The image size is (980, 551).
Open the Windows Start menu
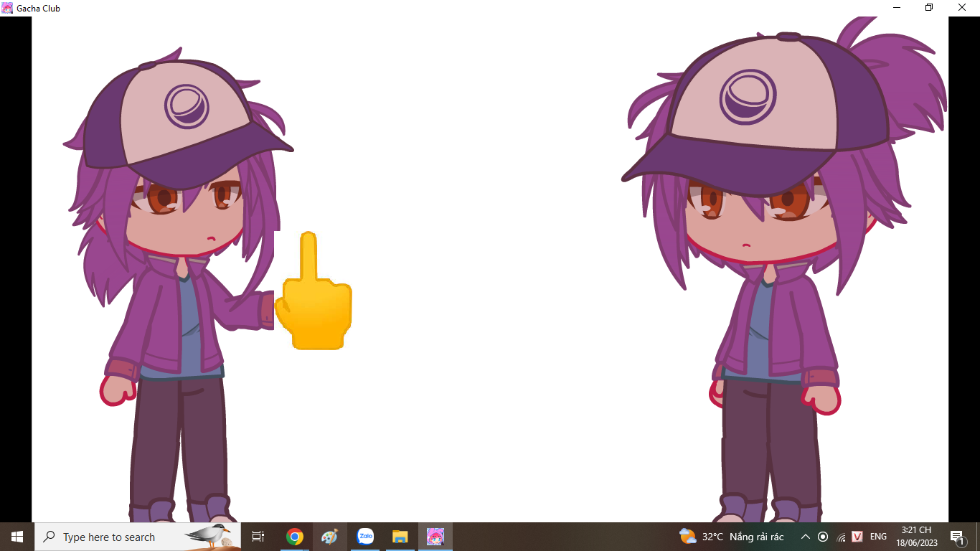pyautogui.click(x=17, y=537)
